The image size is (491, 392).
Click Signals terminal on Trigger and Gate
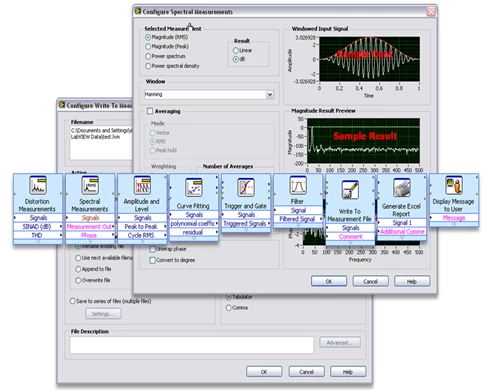(246, 215)
